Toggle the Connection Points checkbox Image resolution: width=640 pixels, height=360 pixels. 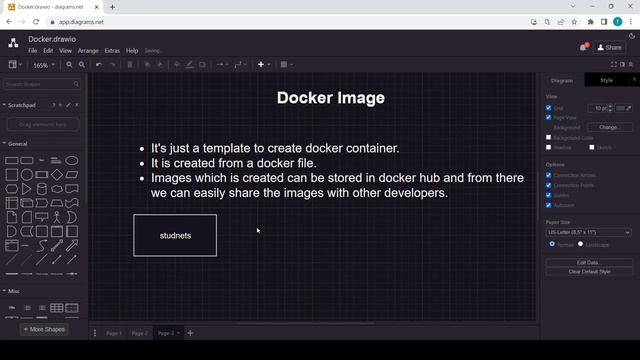549,185
